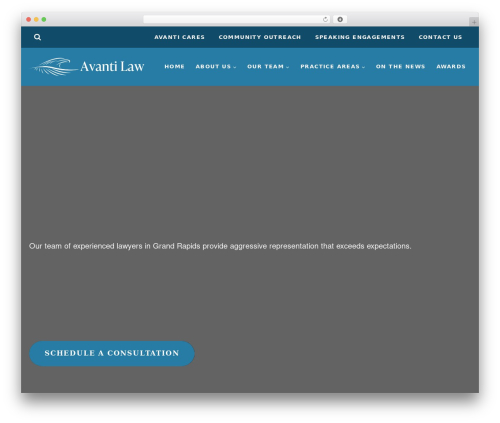Click the experienced lawyers in Grand Rapids tagline

[x=220, y=246]
